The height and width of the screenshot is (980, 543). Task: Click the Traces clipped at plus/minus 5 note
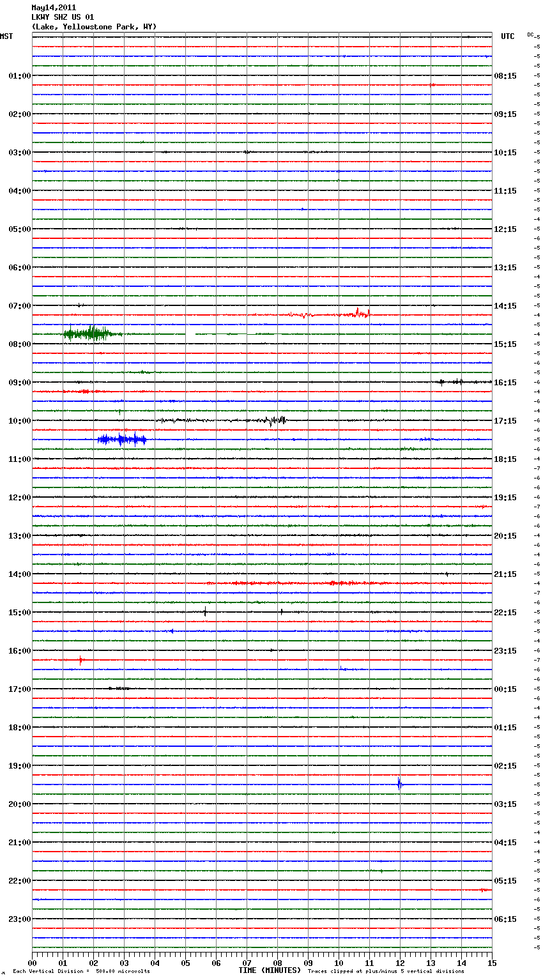tap(386, 972)
